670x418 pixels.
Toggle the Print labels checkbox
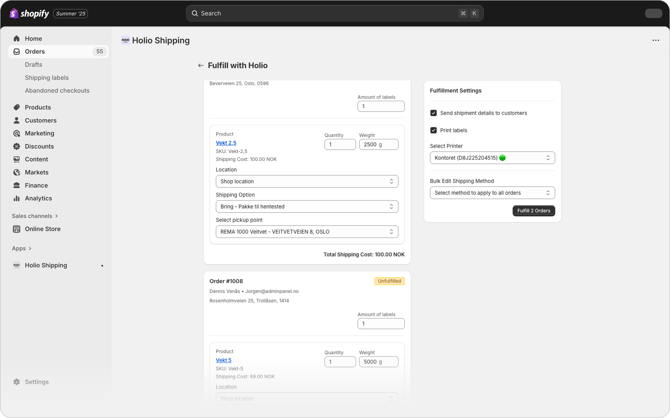[434, 130]
